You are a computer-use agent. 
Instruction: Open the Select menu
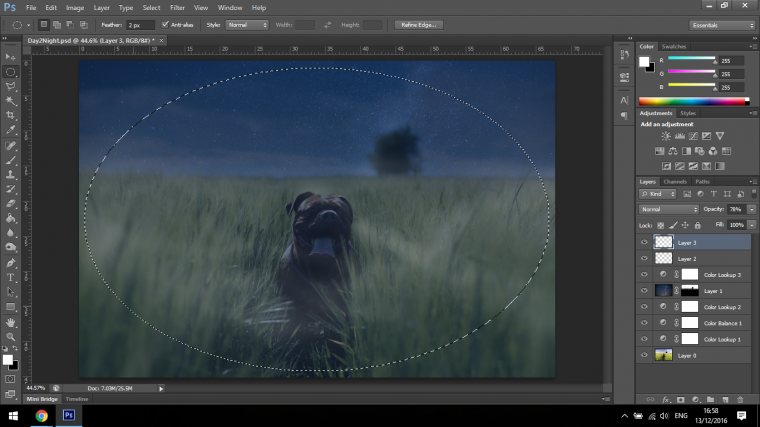tap(151, 8)
